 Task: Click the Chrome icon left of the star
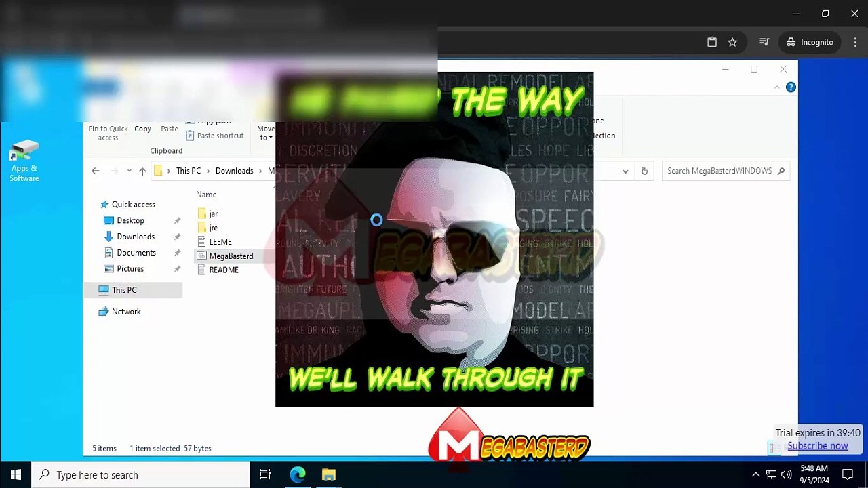click(712, 42)
